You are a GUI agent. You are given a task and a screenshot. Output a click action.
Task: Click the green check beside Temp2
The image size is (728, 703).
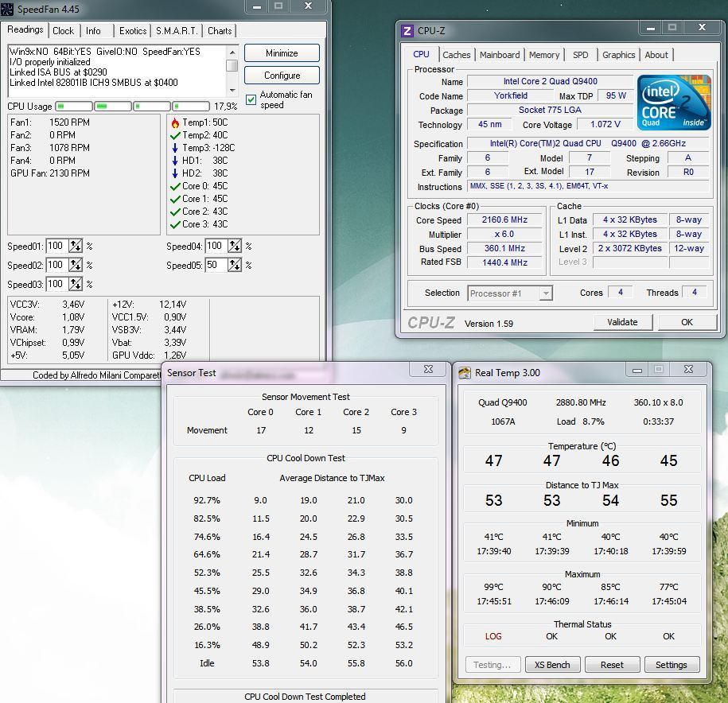click(x=175, y=135)
